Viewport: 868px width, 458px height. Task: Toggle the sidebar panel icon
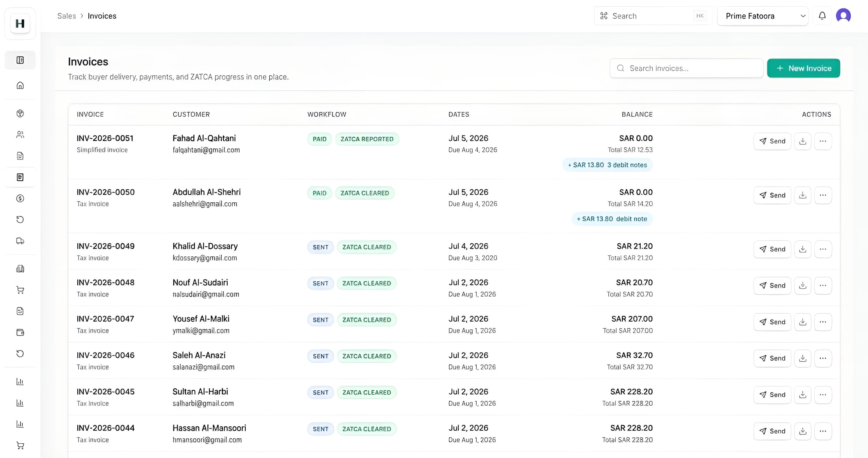[x=20, y=60]
